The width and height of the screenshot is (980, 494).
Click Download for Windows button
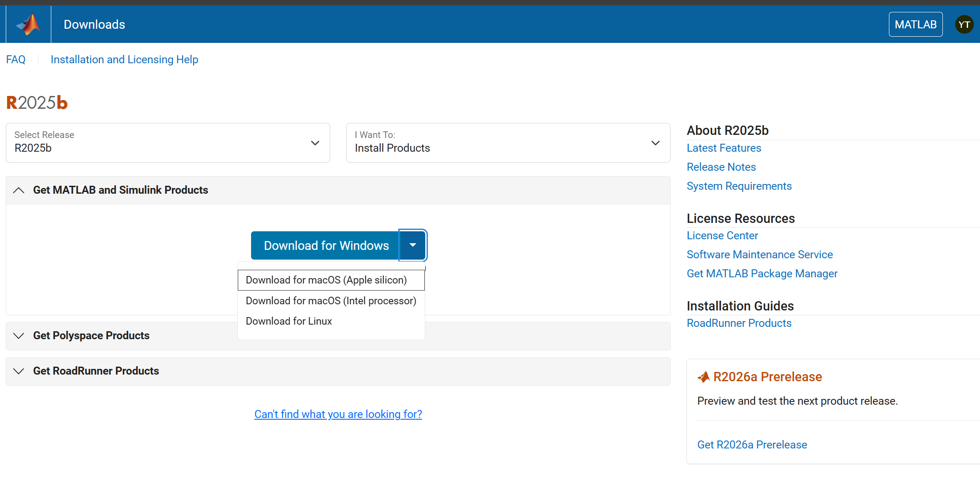point(326,245)
